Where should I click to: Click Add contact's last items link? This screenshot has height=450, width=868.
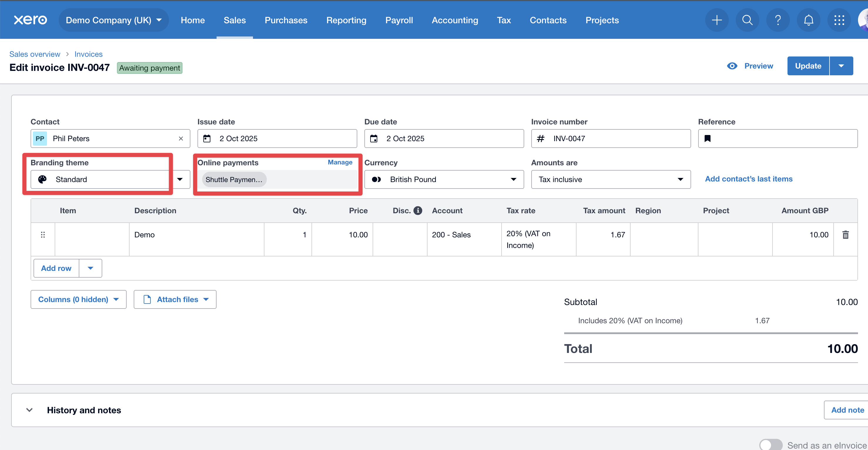coord(748,179)
